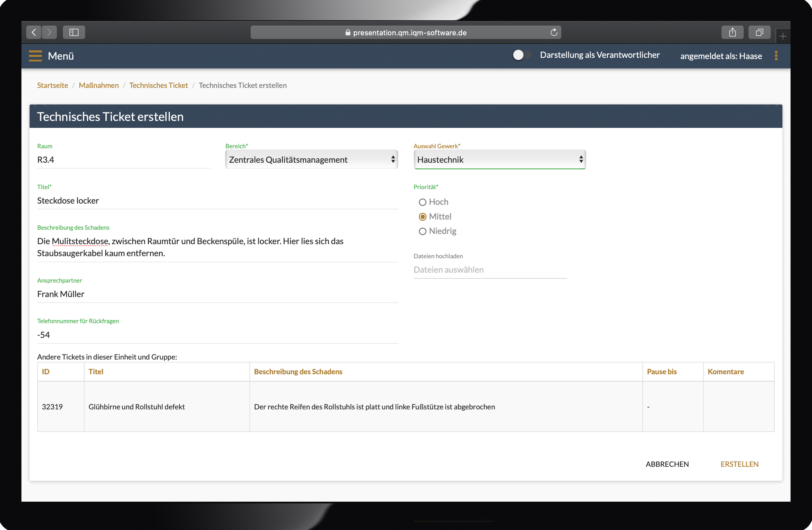The height and width of the screenshot is (530, 812).
Task: Open the browser share icon
Action: [732, 32]
